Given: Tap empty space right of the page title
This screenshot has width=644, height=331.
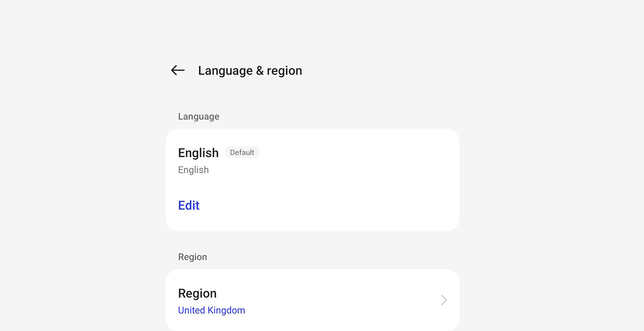Looking at the screenshot, I should pyautogui.click(x=386, y=71).
